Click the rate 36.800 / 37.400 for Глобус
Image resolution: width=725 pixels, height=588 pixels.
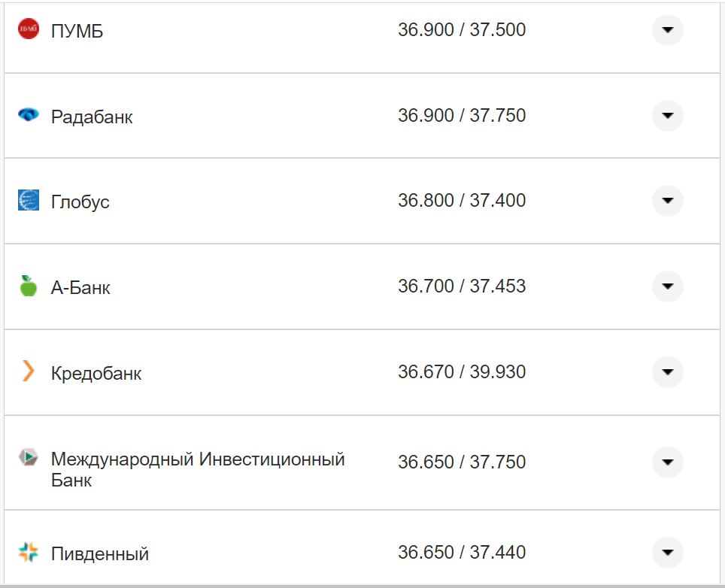463,200
